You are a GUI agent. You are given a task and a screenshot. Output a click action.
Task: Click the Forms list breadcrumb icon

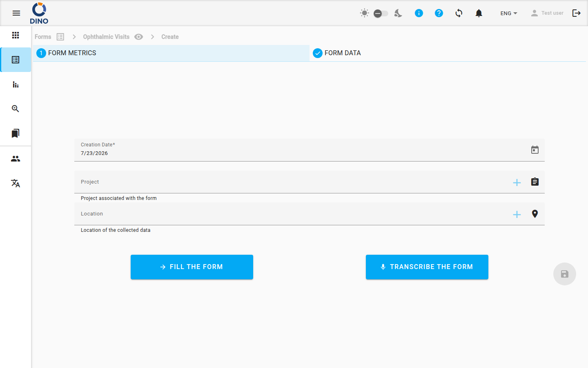point(60,37)
